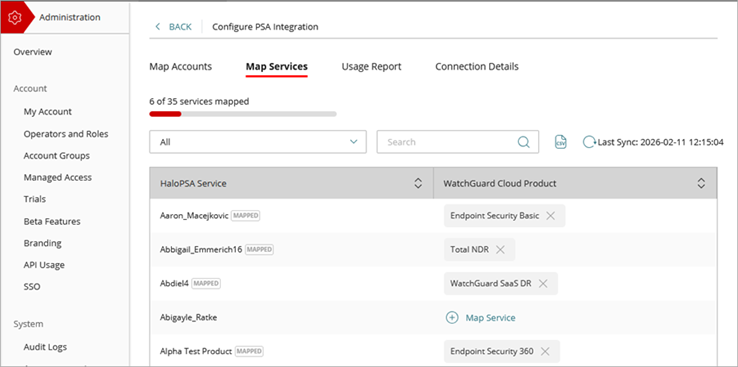Sort by WatchGuard Cloud Product arrows
738x367 pixels.
(701, 184)
